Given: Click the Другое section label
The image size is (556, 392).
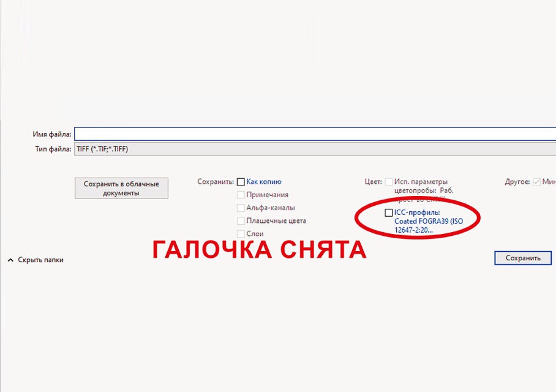Looking at the screenshot, I should pos(517,182).
